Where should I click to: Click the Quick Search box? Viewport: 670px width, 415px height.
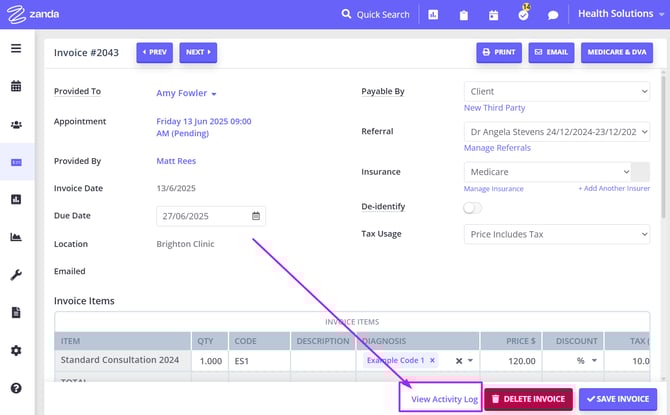point(375,15)
